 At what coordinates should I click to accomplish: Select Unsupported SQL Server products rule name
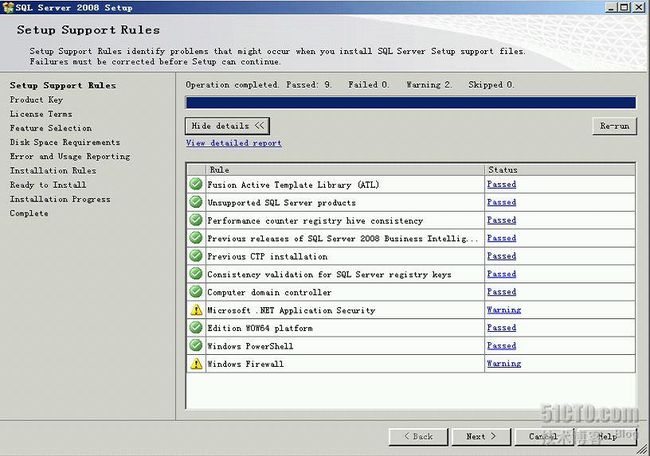click(281, 203)
